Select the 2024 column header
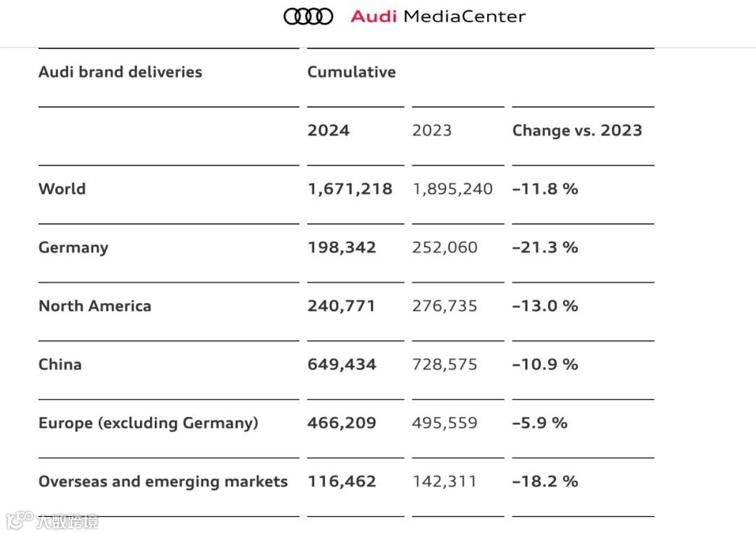Image resolution: width=756 pixels, height=535 pixels. pos(328,130)
